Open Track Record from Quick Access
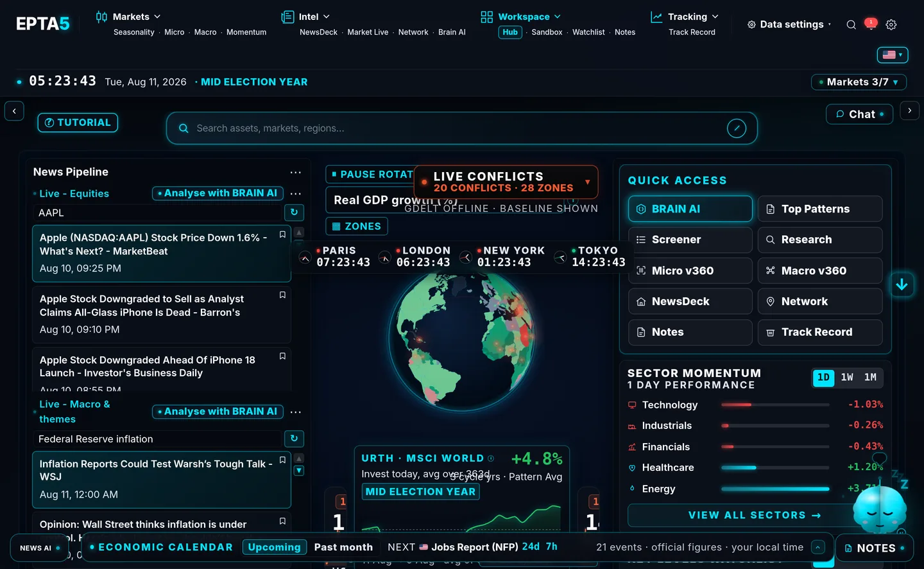This screenshot has width=924, height=569. click(x=820, y=332)
